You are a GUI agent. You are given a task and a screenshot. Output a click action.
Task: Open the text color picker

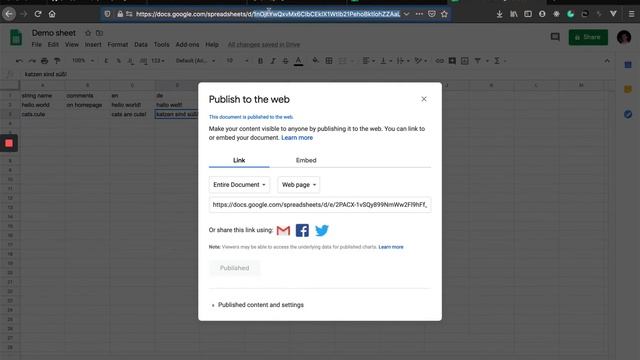(x=298, y=61)
